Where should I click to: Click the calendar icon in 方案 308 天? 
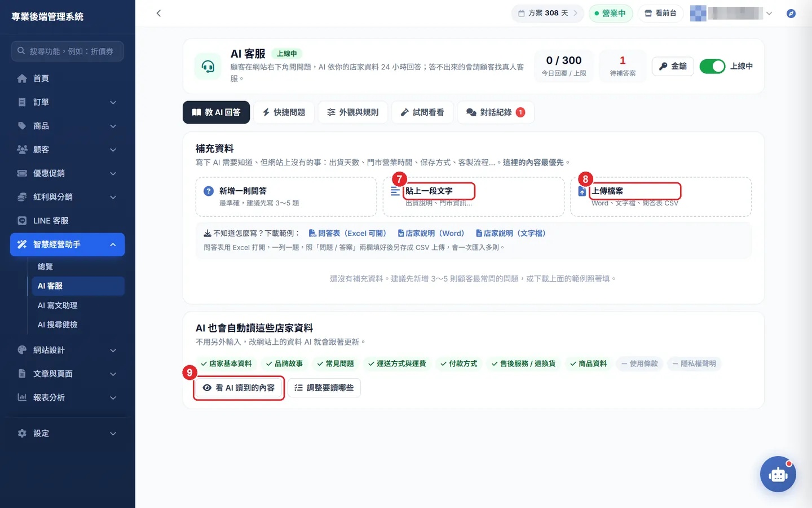point(522,13)
